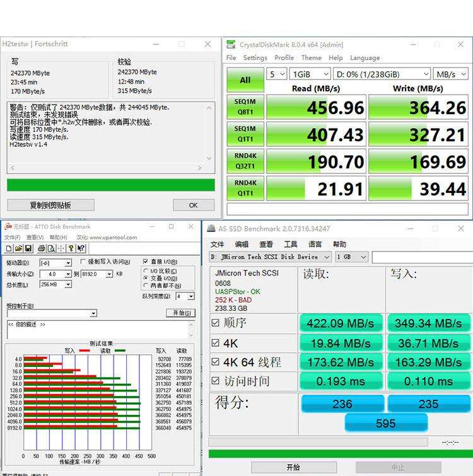The height and width of the screenshot is (476, 473).
Task: Uncheck the 直接 I/O checkbox
Action: (146, 262)
